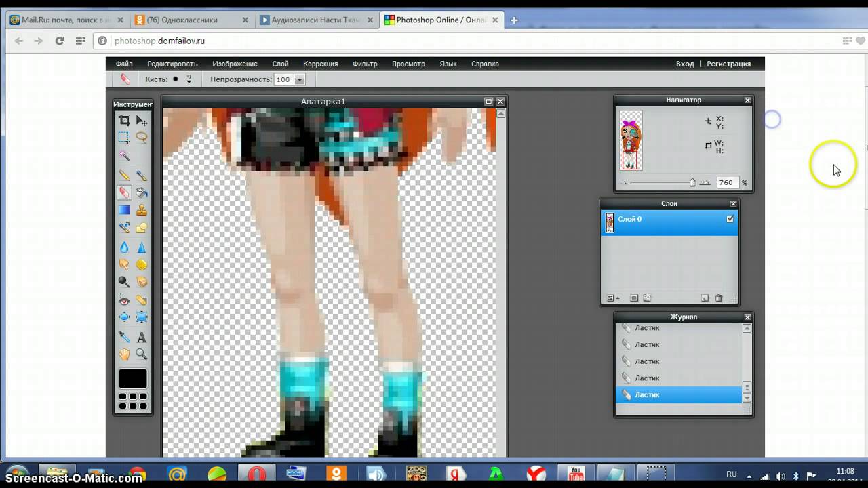Delete layer using trash icon
The image size is (868, 488).
(719, 298)
